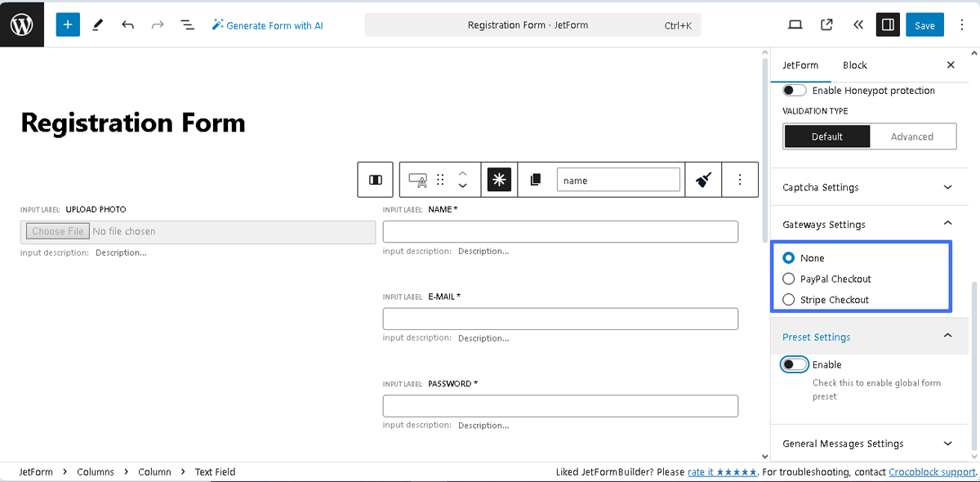Screen dimensions: 980x482
Task: Edit the Registration Form title
Action: 133,123
